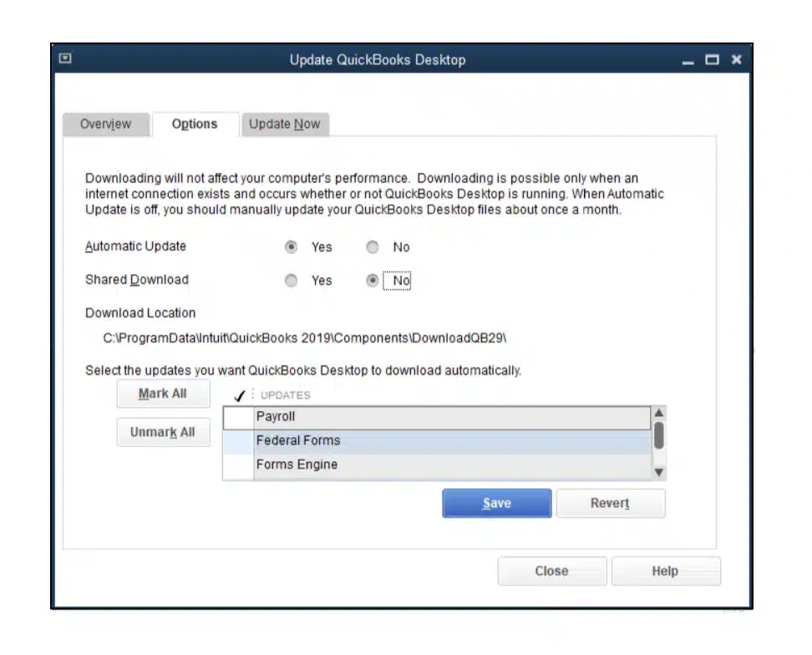Click the Download Location label
The height and width of the screenshot is (655, 812).
[140, 313]
